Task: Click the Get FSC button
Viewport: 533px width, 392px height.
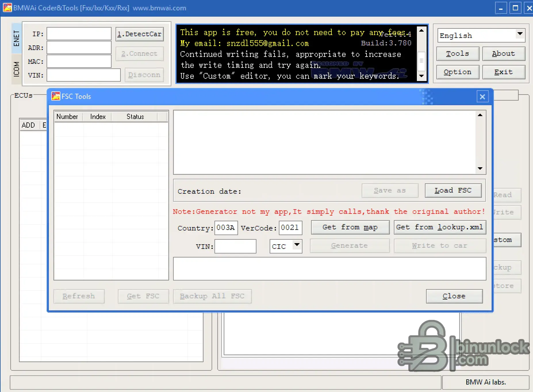Action: pos(143,296)
